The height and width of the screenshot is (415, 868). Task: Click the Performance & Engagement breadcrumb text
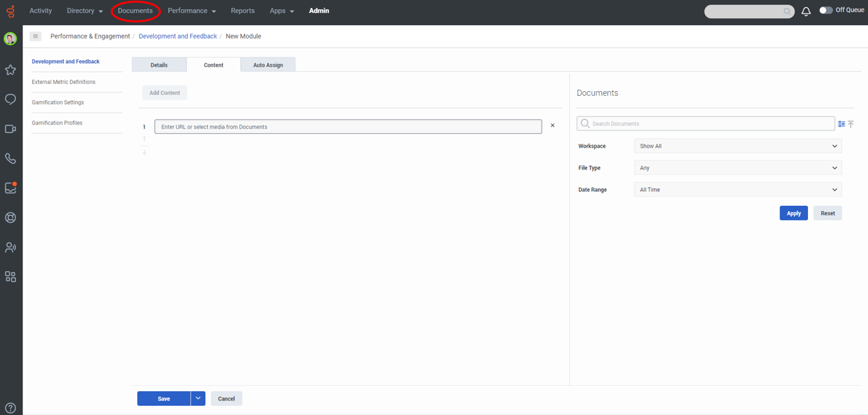[90, 36]
